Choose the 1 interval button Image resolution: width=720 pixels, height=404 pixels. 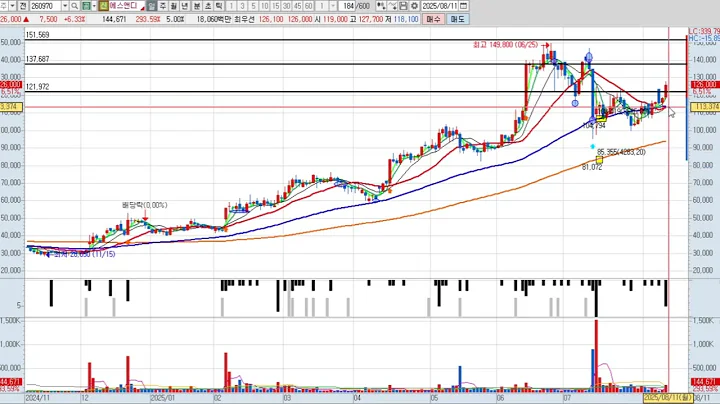click(231, 6)
